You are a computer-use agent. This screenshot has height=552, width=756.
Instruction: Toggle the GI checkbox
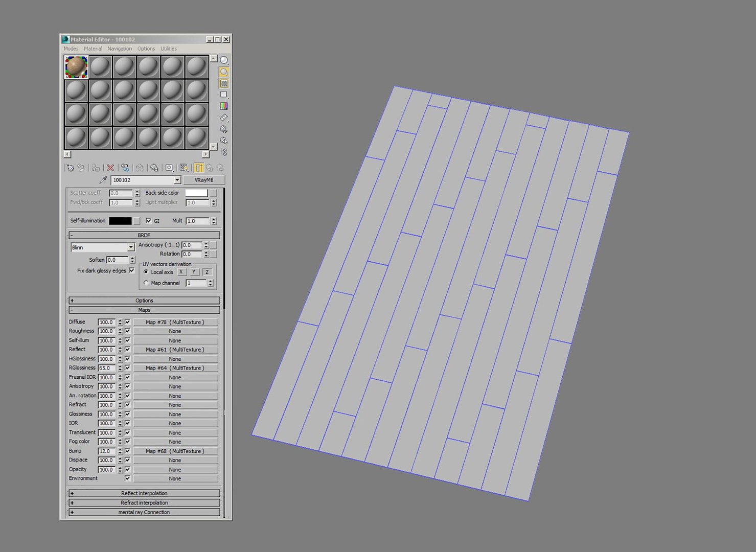click(x=149, y=221)
